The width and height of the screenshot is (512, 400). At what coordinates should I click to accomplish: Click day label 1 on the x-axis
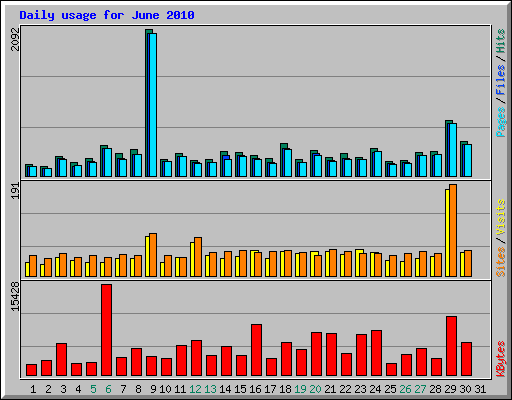33,389
